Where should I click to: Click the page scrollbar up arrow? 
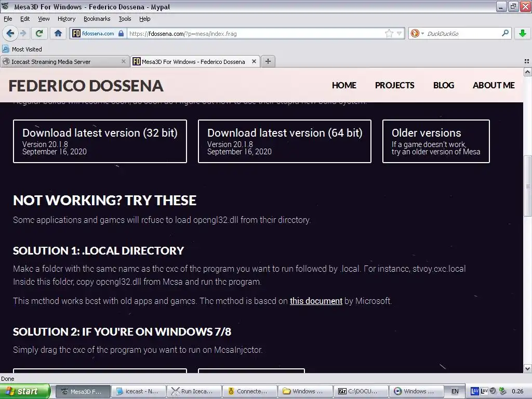(527, 72)
